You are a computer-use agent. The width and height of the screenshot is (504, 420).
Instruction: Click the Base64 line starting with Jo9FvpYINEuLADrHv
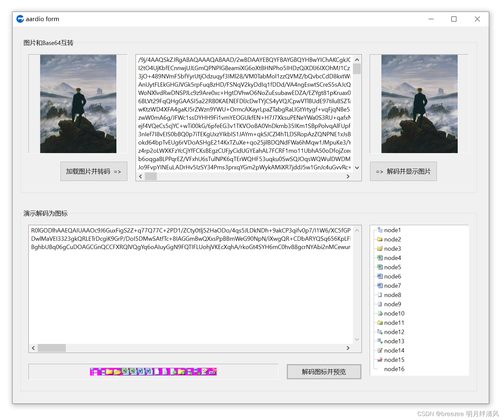(x=244, y=167)
